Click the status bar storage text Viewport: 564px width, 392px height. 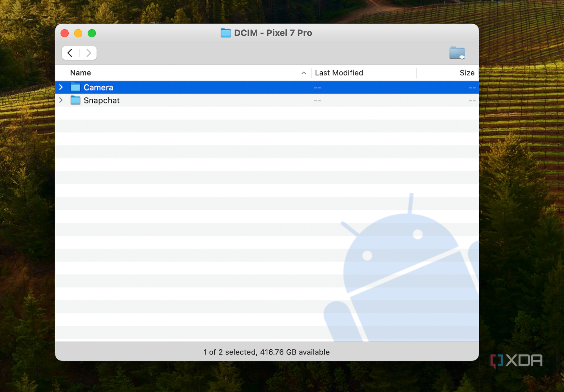pos(267,352)
